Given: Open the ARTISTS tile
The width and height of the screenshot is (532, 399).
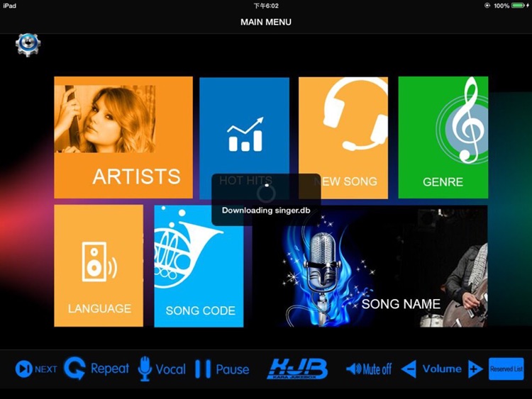Looking at the screenshot, I should click(x=123, y=137).
